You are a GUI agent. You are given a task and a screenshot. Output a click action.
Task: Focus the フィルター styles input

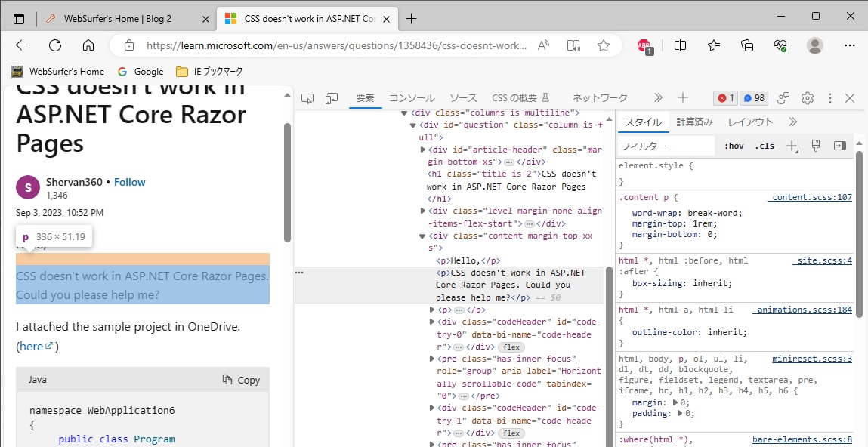coord(666,146)
